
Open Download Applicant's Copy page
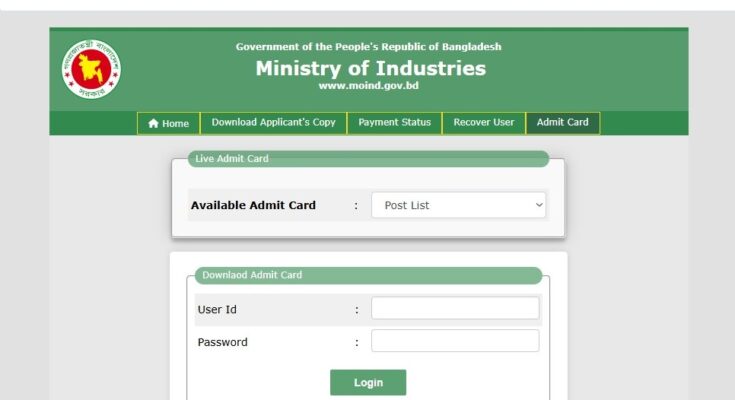click(x=273, y=123)
